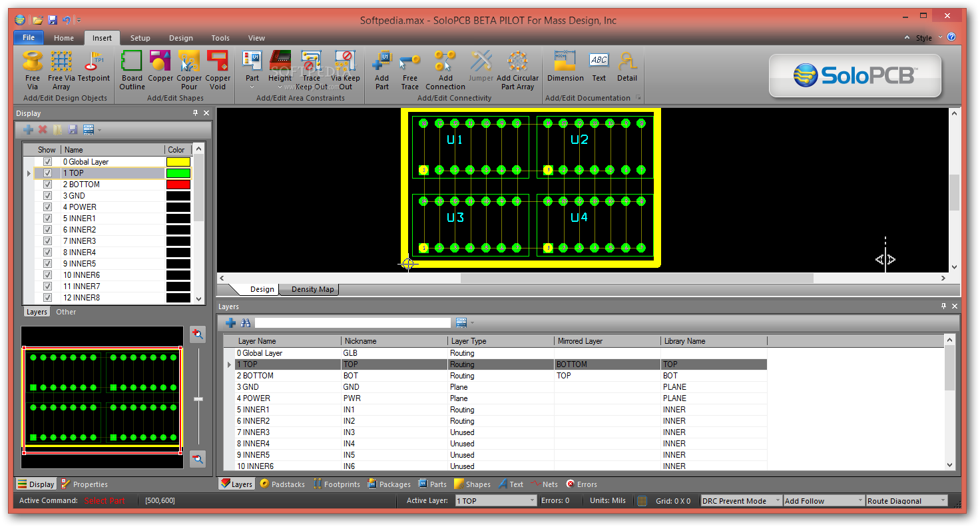Choose the Board Outline shape tool
980x527 pixels.
click(132, 71)
